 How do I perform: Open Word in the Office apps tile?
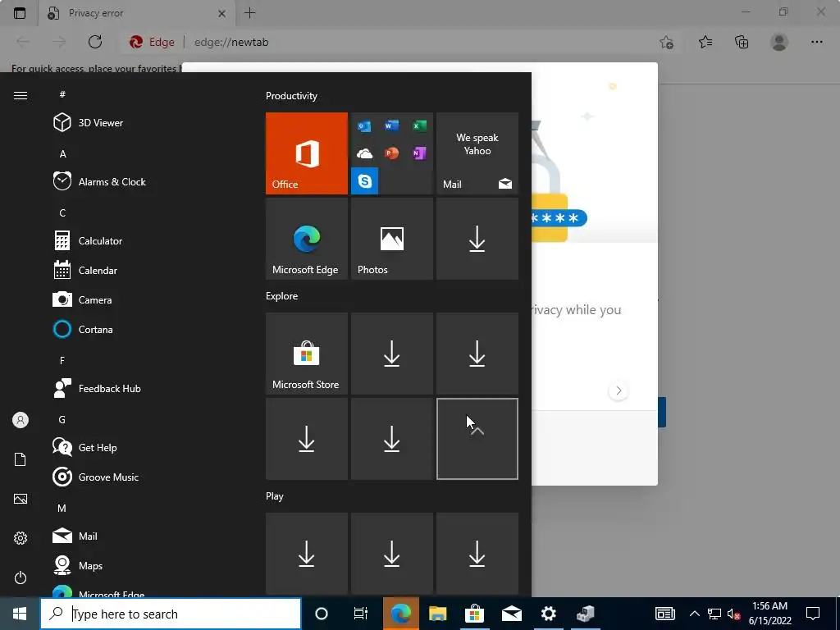pos(391,126)
